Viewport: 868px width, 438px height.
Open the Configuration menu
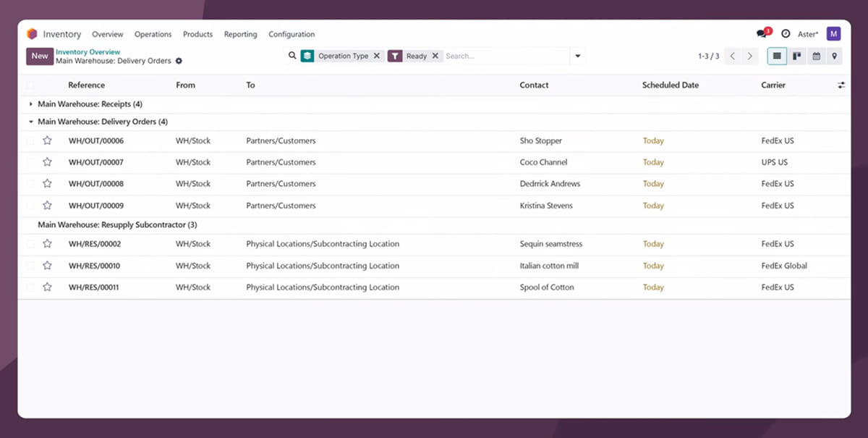pyautogui.click(x=292, y=34)
